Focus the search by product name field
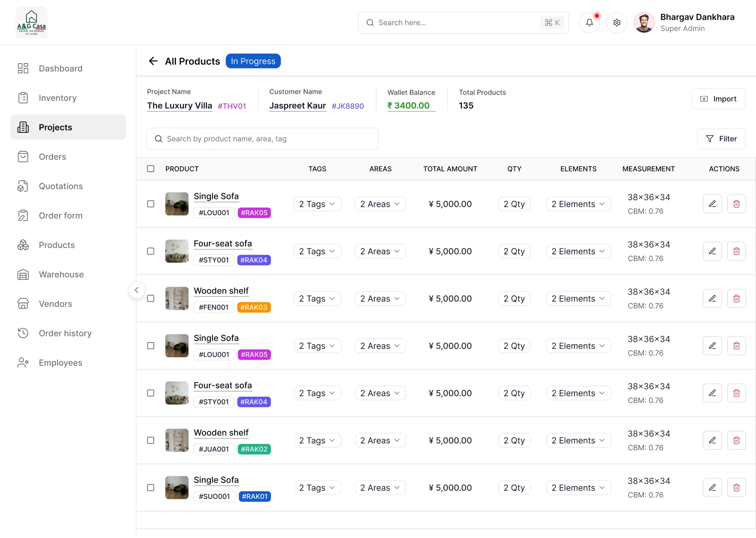The width and height of the screenshot is (756, 538). 262,139
